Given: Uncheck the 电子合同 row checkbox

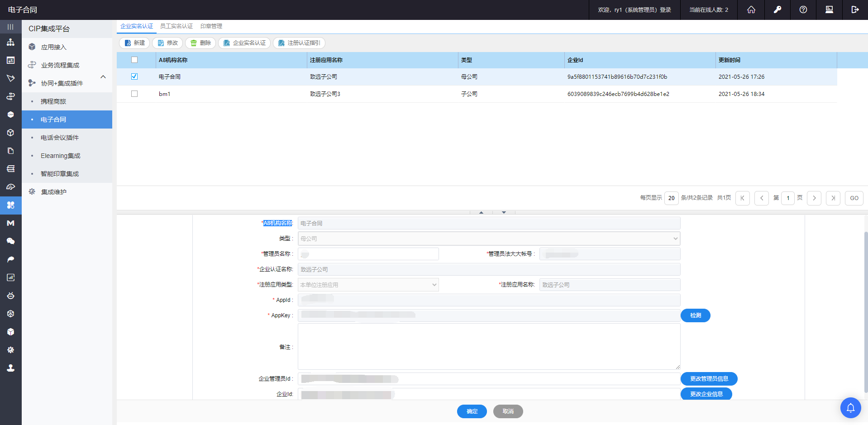Looking at the screenshot, I should pyautogui.click(x=134, y=76).
